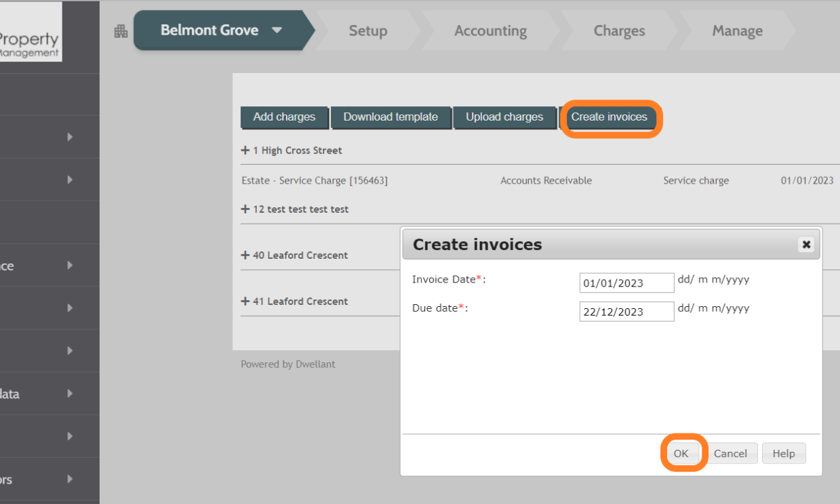Select the Charges tab

619,30
